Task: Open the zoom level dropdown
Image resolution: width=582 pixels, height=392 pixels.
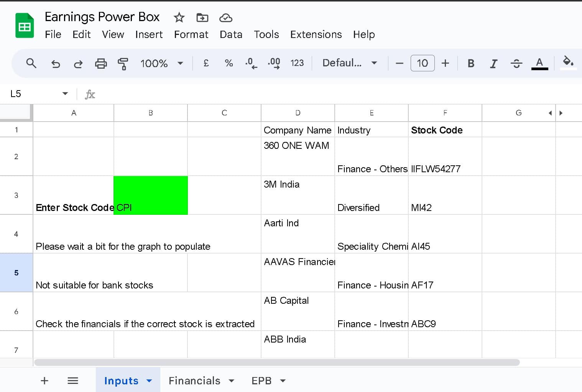Action: tap(161, 63)
